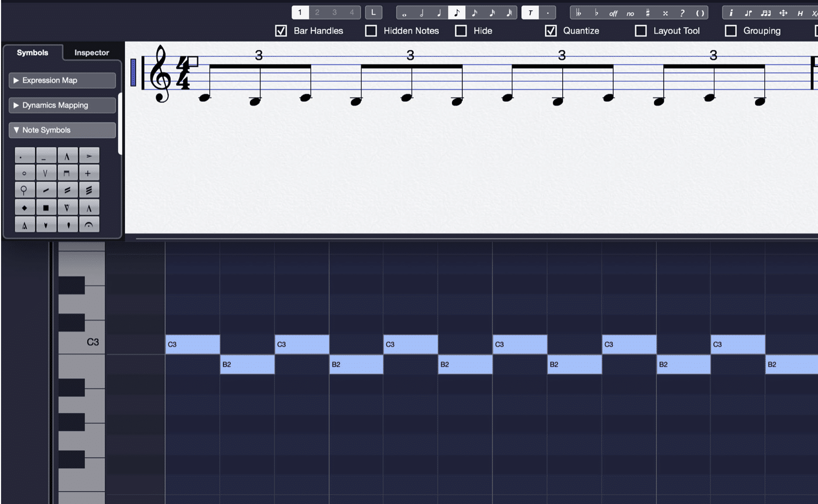Screen dimensions: 818x504
Task: Enable the Hidden Notes checkbox
Action: point(371,31)
